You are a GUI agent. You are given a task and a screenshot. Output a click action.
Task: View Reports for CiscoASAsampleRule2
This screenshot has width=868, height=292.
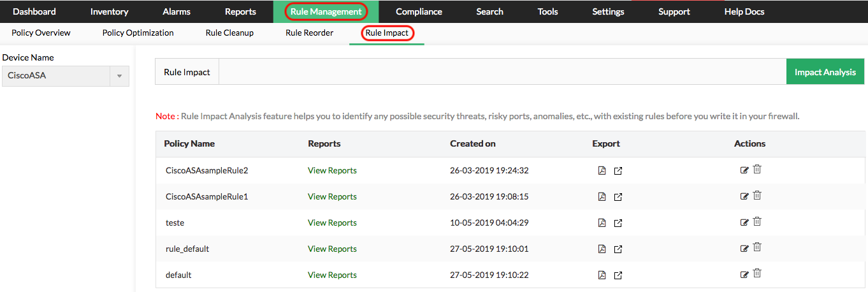point(332,171)
